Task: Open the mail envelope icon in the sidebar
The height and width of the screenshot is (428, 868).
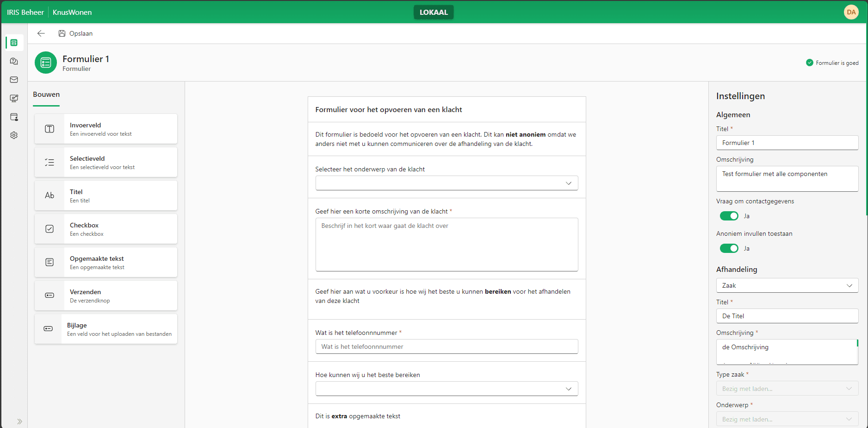Action: pyautogui.click(x=13, y=79)
